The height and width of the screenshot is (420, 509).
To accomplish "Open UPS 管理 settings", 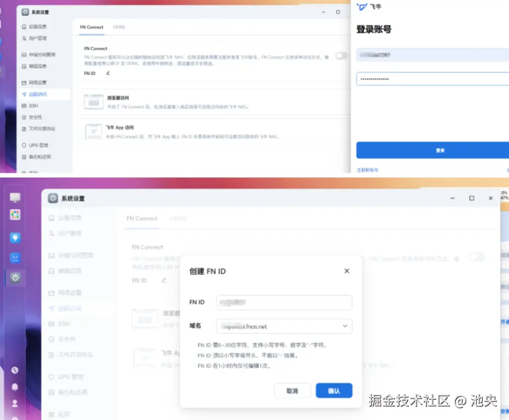I will tap(70, 376).
